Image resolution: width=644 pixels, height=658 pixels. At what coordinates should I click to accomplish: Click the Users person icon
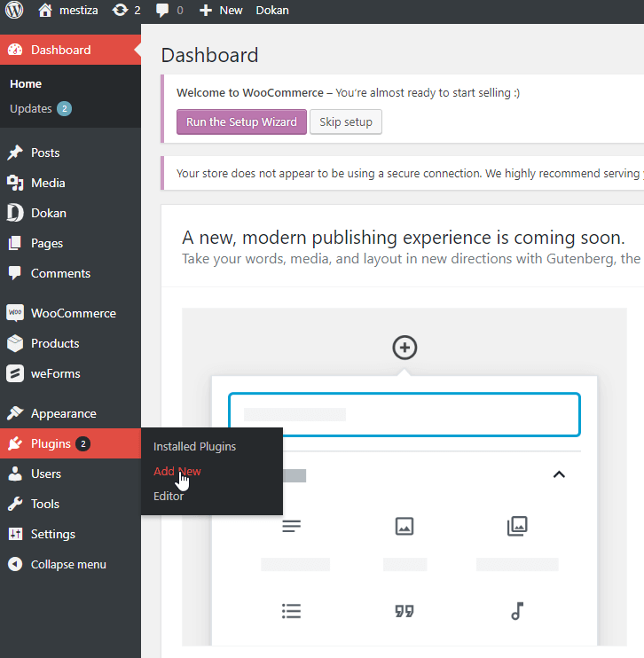click(x=15, y=474)
